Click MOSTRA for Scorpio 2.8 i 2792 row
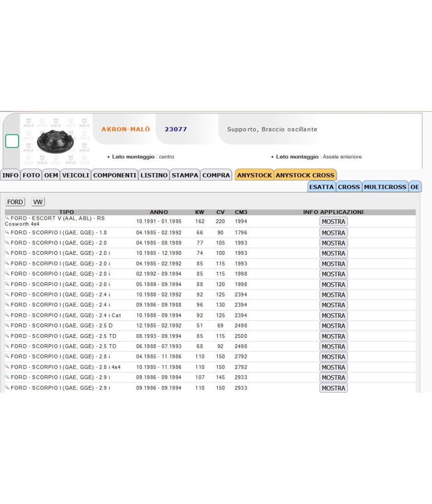The image size is (432, 504). coord(333,357)
